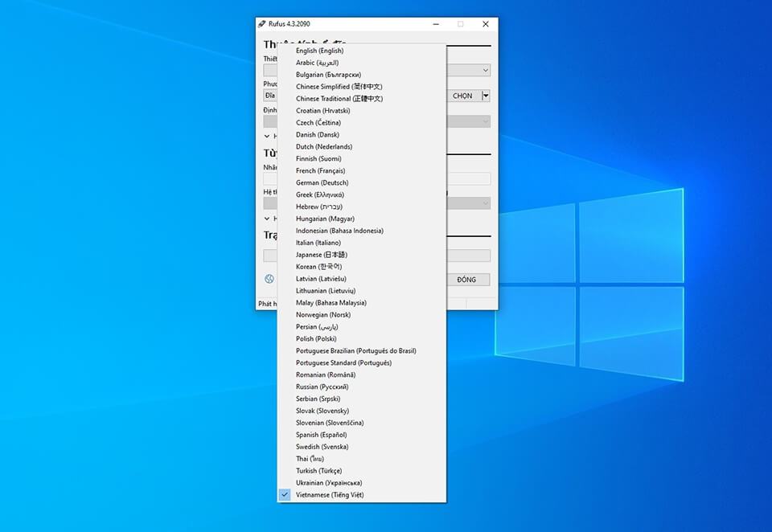Click the globe language icon in Rufus
Image resolution: width=772 pixels, height=532 pixels.
click(269, 280)
